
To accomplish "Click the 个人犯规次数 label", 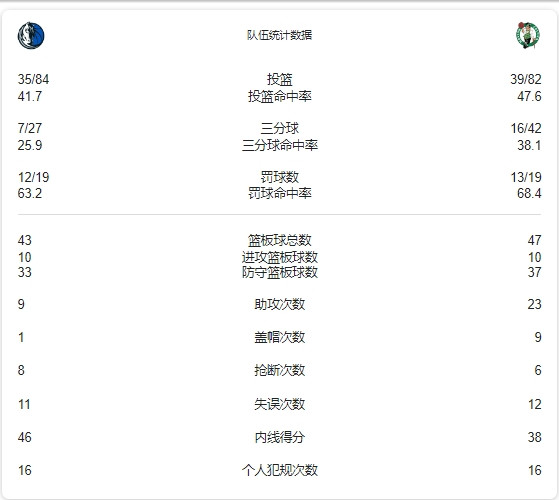I will click(280, 470).
